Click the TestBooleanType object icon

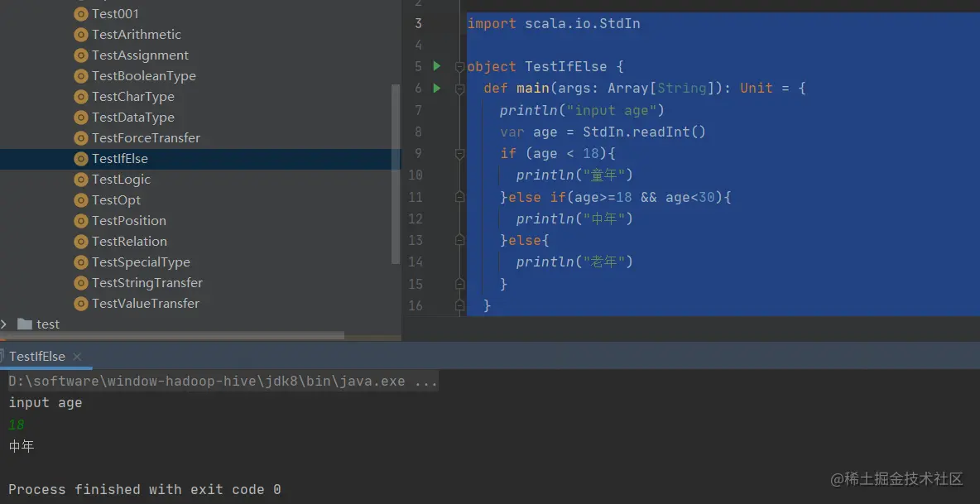[80, 75]
